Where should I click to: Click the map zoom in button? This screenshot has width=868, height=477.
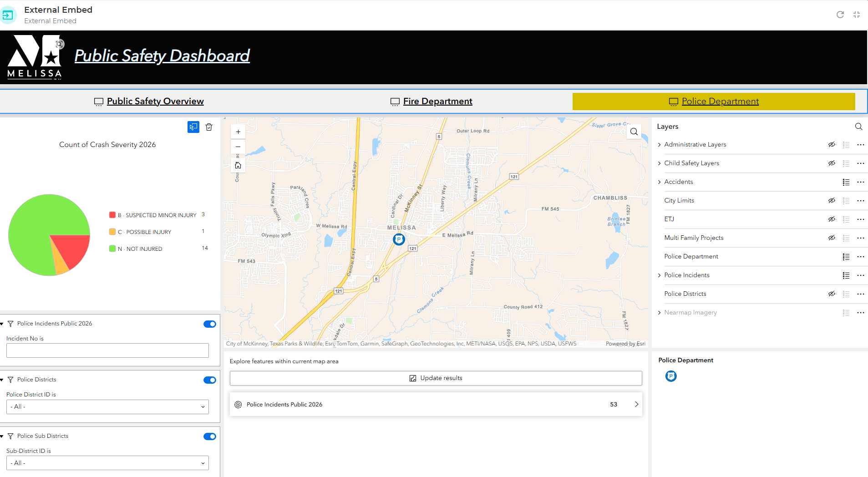click(238, 132)
